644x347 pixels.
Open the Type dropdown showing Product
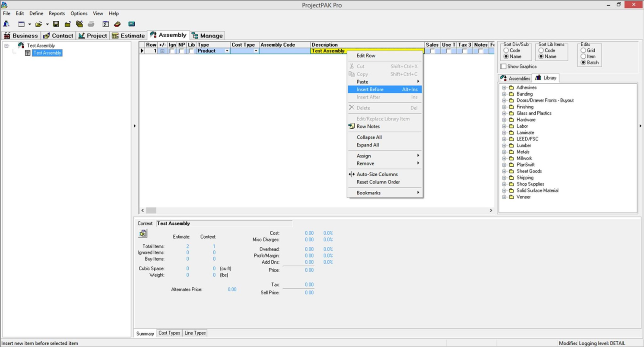(227, 51)
